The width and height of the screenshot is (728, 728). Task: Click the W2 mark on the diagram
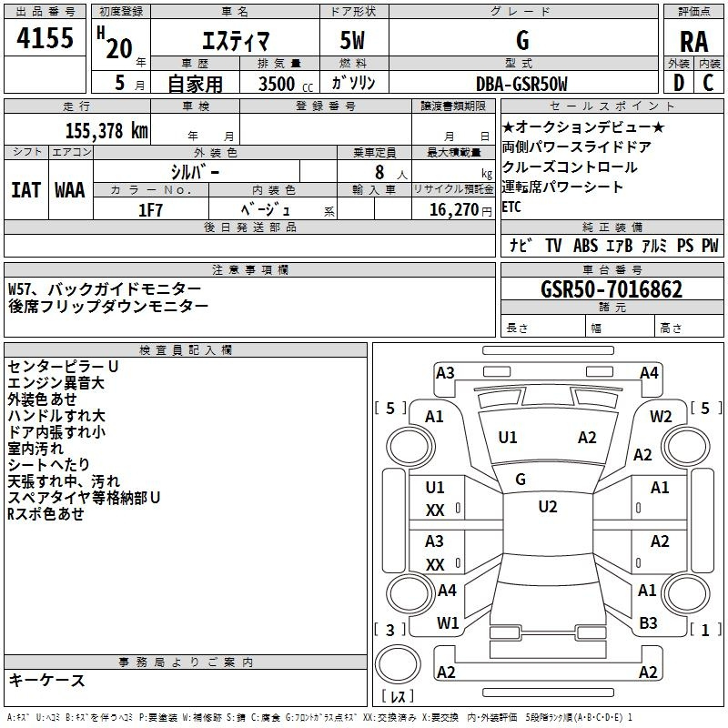point(661,417)
